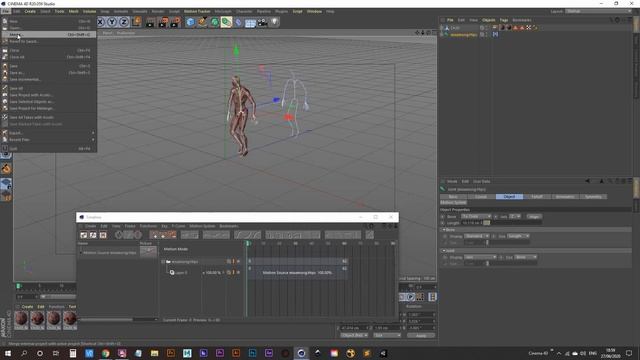640x360 pixels.
Task: Click the viewport move-camera navigation icon
Action: (417, 33)
